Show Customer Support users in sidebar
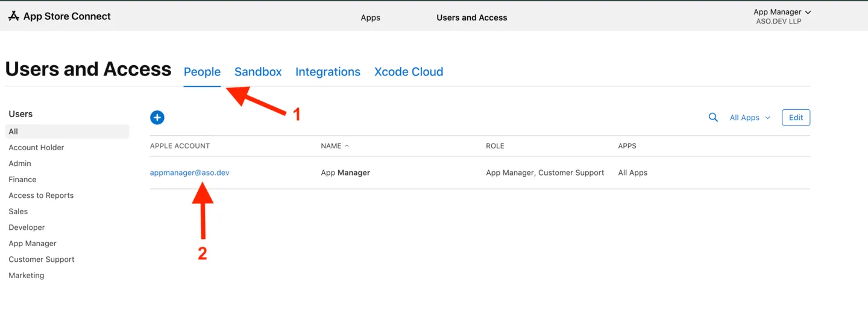 tap(42, 259)
